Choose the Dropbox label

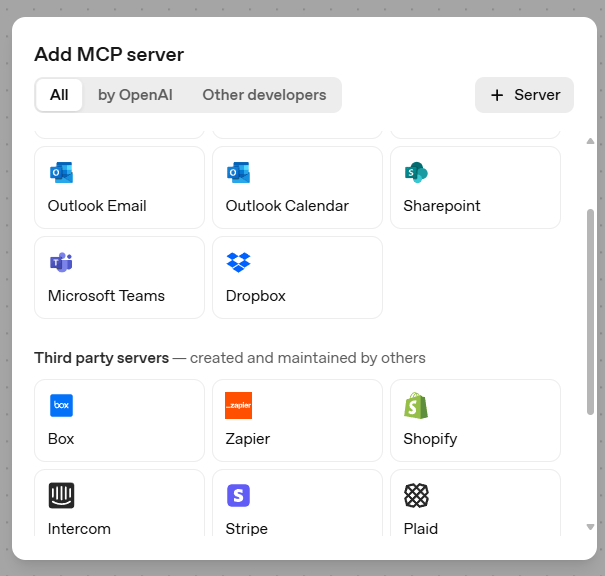(x=255, y=296)
